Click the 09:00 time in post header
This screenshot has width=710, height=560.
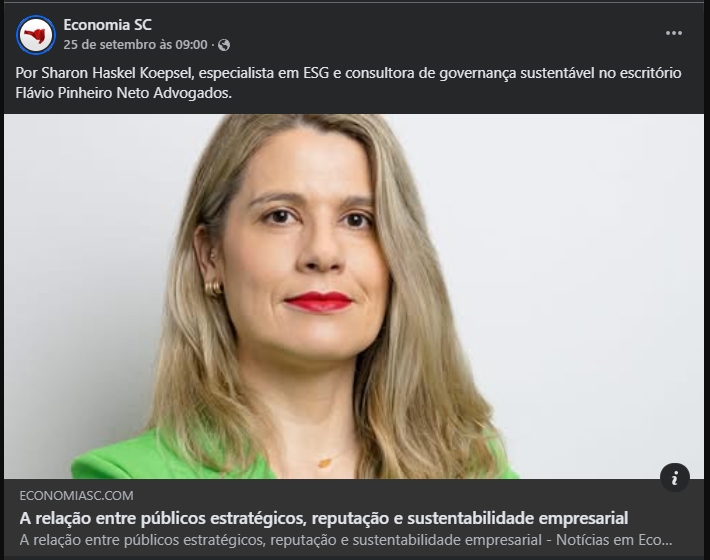[191, 45]
